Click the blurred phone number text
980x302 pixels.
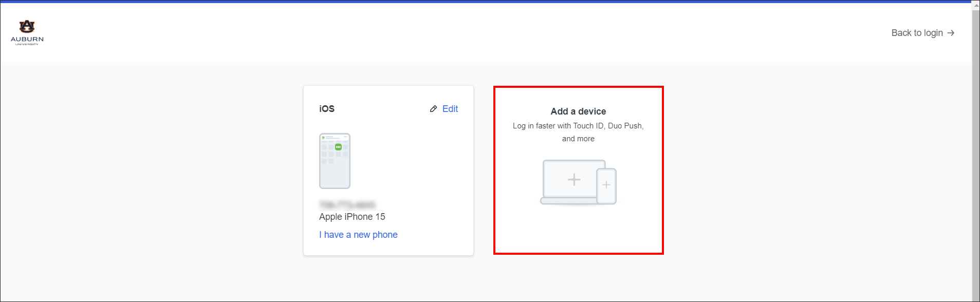[x=347, y=204]
